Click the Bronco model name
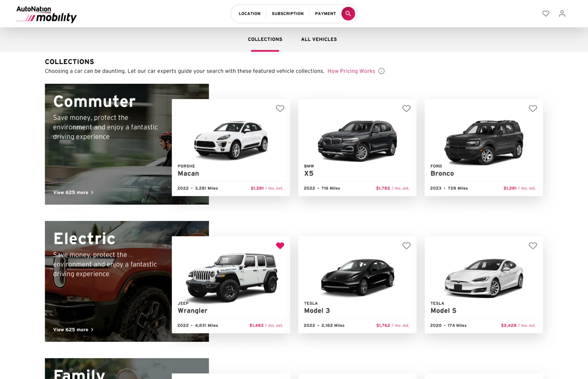588x379 pixels. [442, 174]
